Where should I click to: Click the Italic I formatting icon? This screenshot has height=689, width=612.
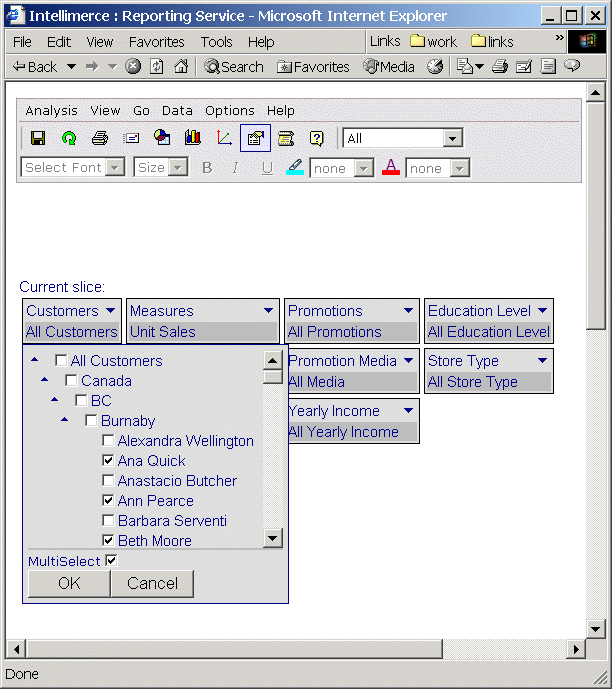point(236,168)
